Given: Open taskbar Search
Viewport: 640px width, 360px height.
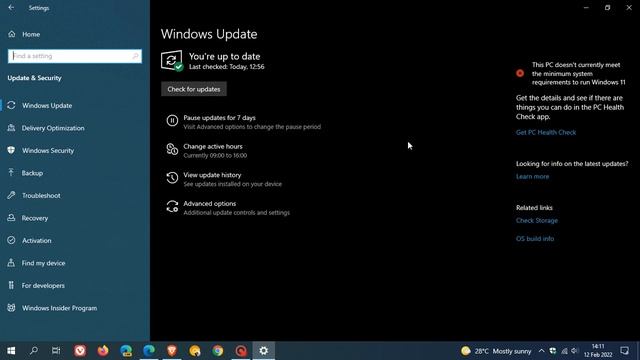Looking at the screenshot, I should click(34, 351).
